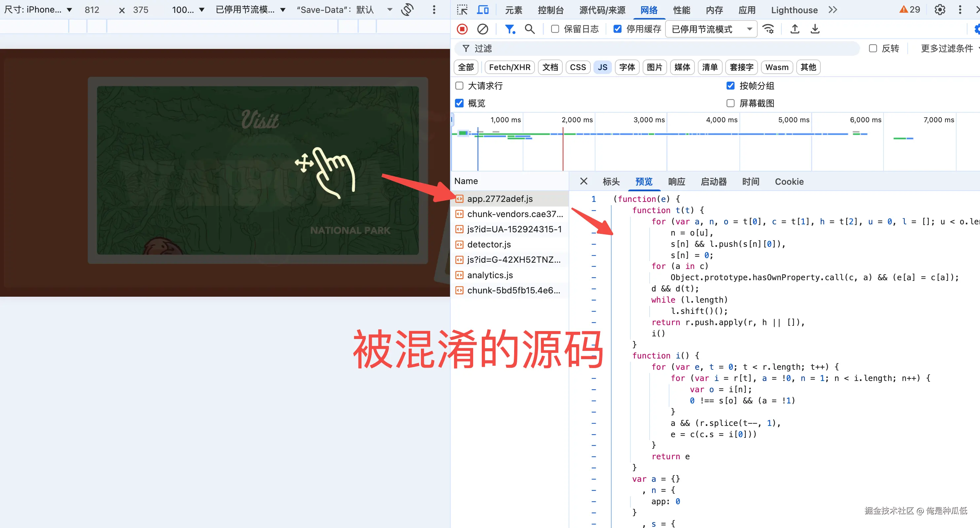This screenshot has width=980, height=528.
Task: Toggle the device emulation toolbar
Action: (482, 10)
